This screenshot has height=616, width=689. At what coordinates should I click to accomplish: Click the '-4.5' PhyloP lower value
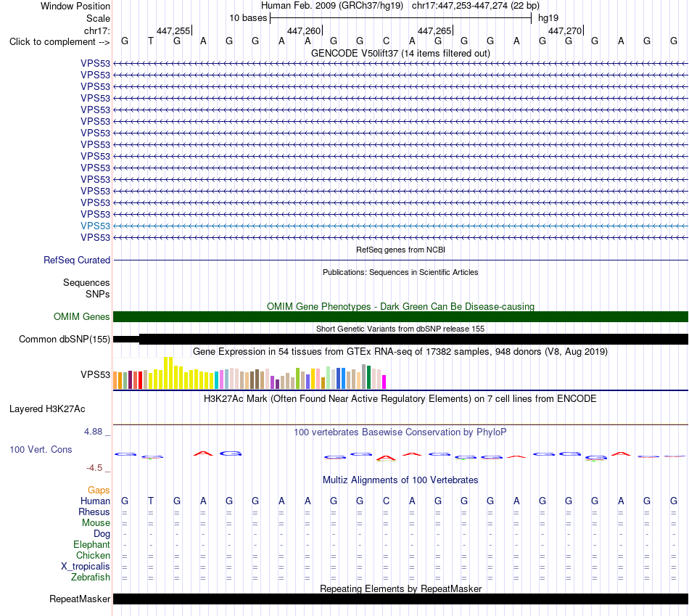coord(94,468)
